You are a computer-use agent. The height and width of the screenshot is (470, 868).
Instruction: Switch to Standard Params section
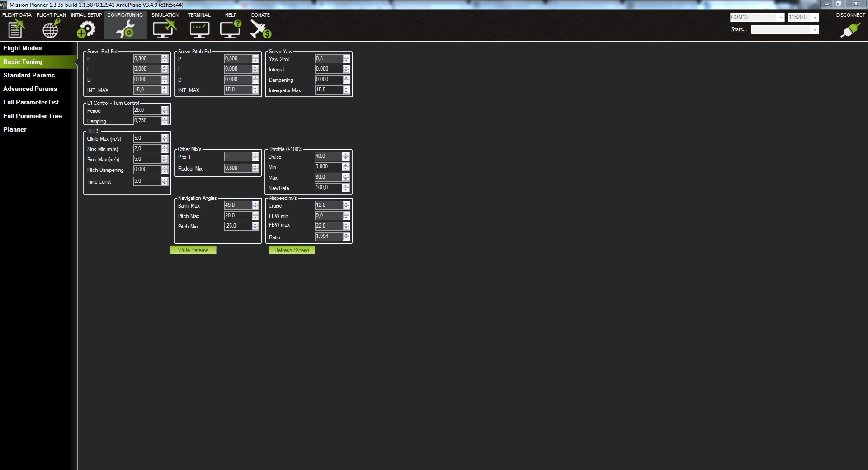click(29, 75)
